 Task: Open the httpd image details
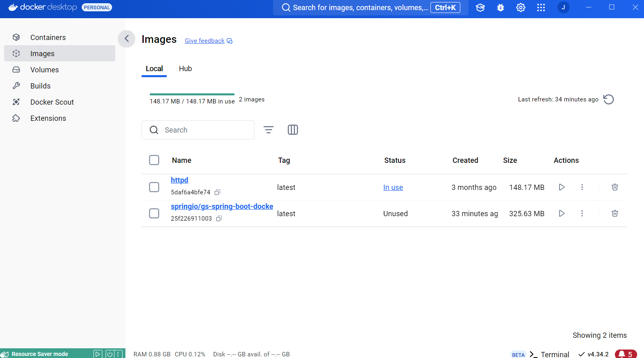pyautogui.click(x=179, y=180)
